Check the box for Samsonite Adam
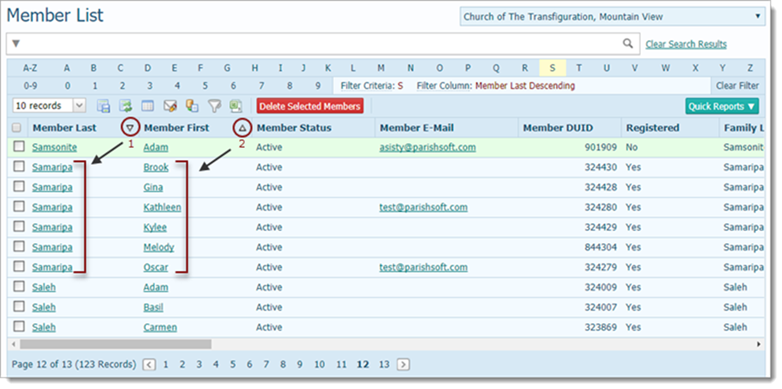Screen dimensions: 782x389 [x=19, y=146]
